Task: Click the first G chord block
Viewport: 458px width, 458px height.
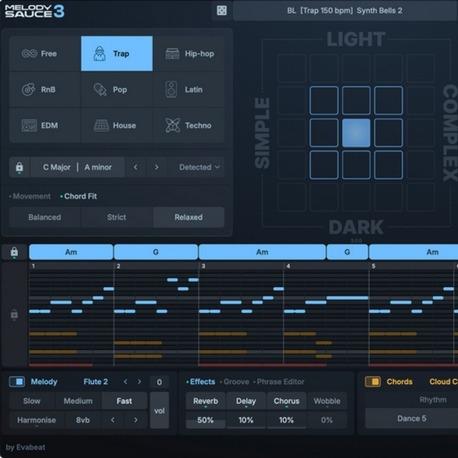Action: click(156, 252)
